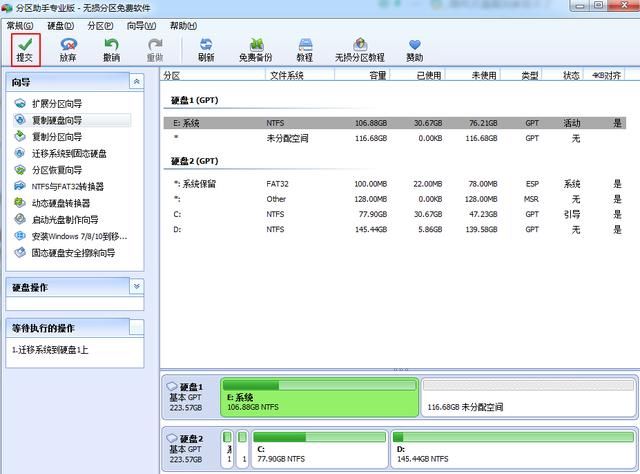Click the 撤销 (Undo) toolbar icon
640x474 pixels.
click(x=111, y=49)
